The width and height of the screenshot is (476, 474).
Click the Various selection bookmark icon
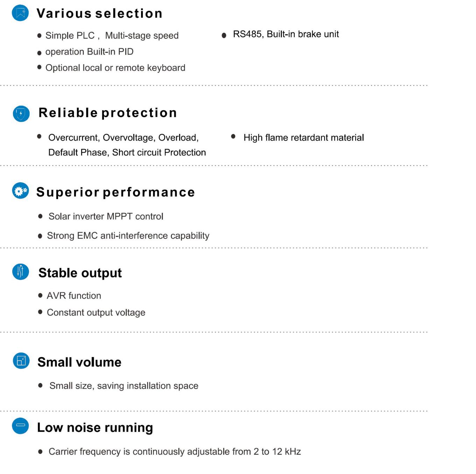(20, 13)
